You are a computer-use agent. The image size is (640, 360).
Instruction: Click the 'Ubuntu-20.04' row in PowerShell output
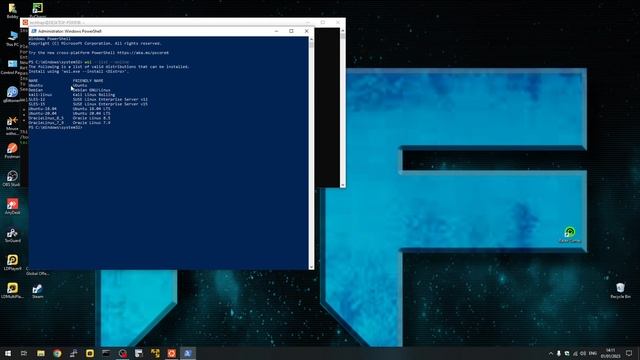coord(69,113)
